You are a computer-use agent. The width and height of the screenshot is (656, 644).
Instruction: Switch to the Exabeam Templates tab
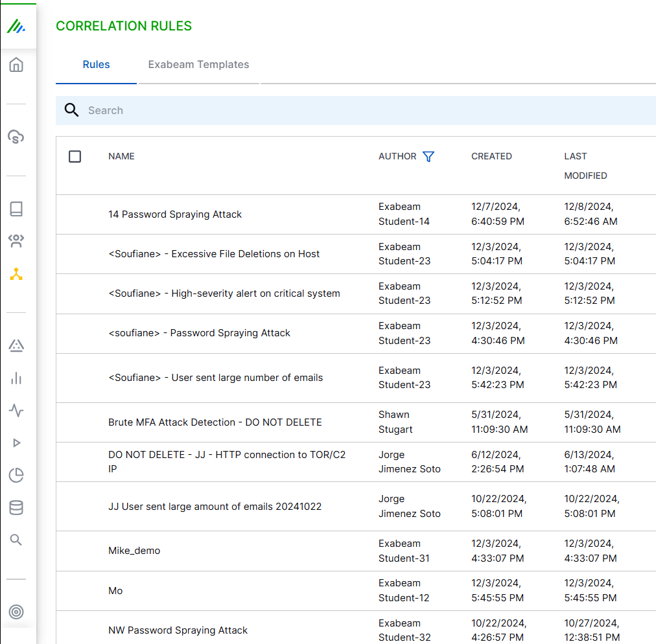198,64
